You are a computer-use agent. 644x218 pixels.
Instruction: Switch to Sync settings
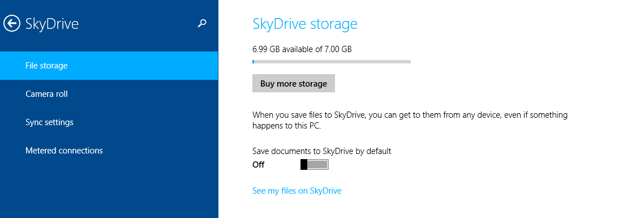[x=109, y=122]
